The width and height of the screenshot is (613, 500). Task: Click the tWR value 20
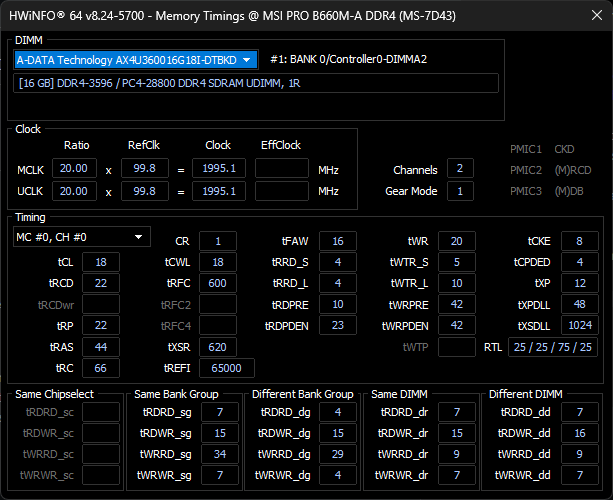[457, 241]
